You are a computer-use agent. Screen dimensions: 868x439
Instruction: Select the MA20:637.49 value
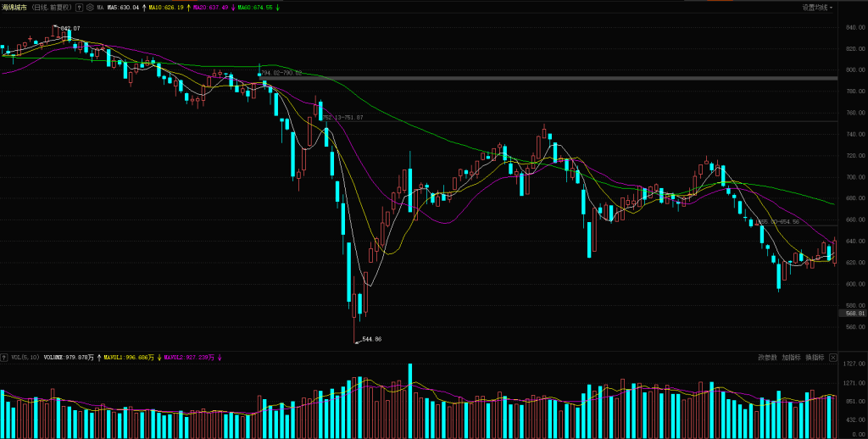pyautogui.click(x=210, y=8)
